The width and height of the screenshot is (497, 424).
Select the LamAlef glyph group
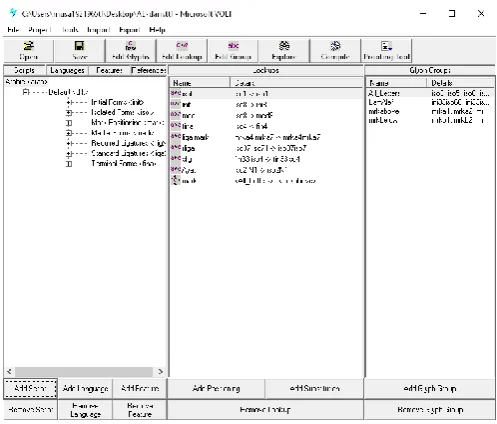tap(381, 102)
